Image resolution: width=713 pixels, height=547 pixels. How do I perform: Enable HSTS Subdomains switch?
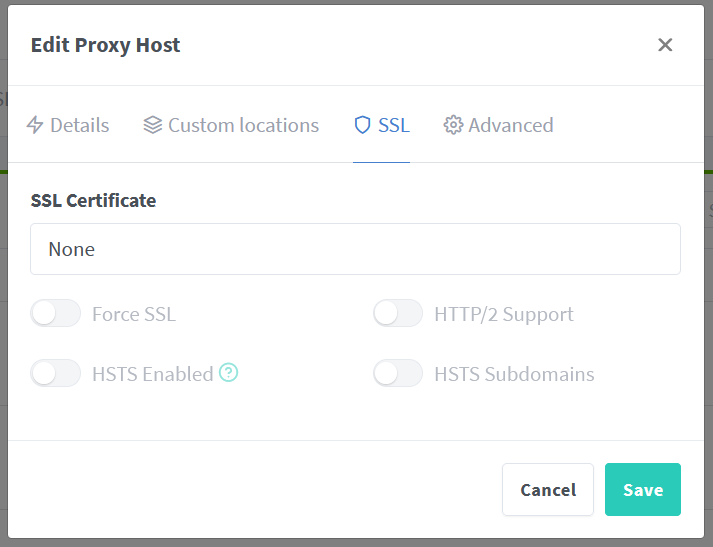(398, 374)
